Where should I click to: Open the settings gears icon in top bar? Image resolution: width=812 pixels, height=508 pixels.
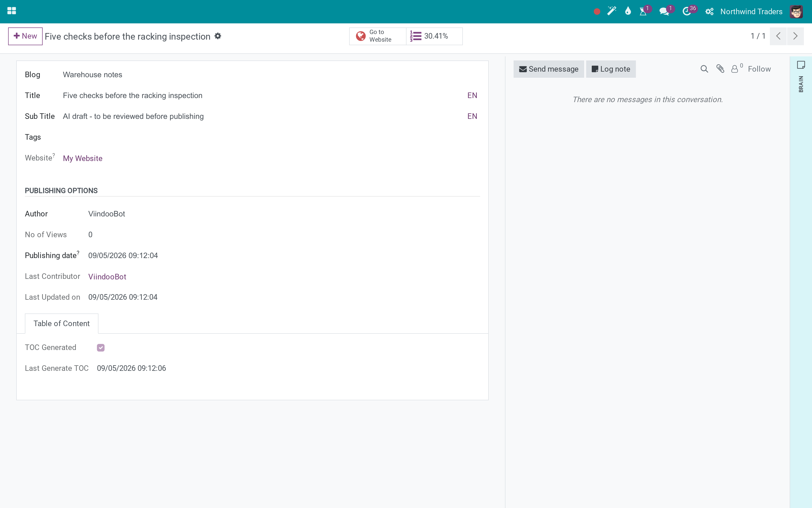pyautogui.click(x=709, y=12)
